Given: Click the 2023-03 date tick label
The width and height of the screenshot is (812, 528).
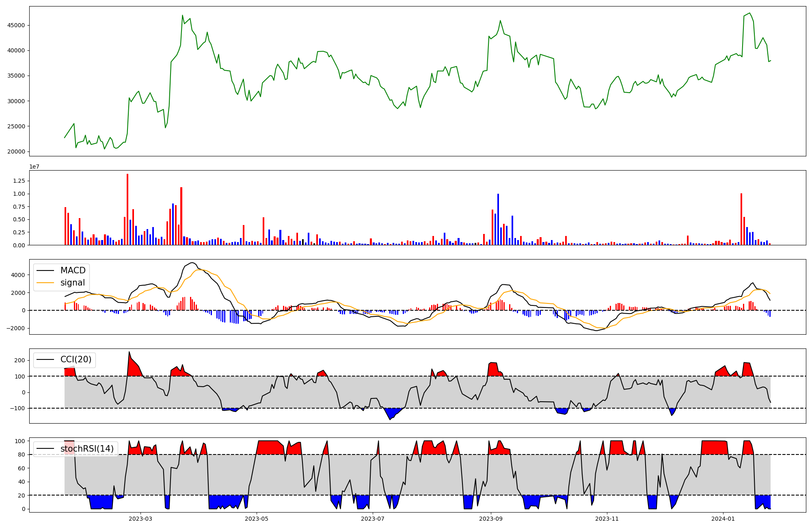Looking at the screenshot, I should tap(140, 519).
